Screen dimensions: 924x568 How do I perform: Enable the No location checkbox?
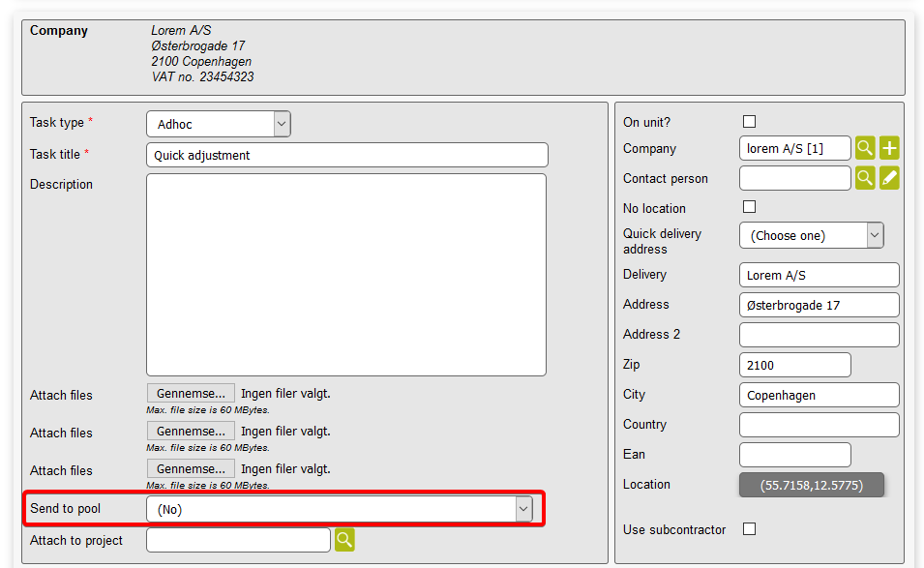(x=749, y=207)
